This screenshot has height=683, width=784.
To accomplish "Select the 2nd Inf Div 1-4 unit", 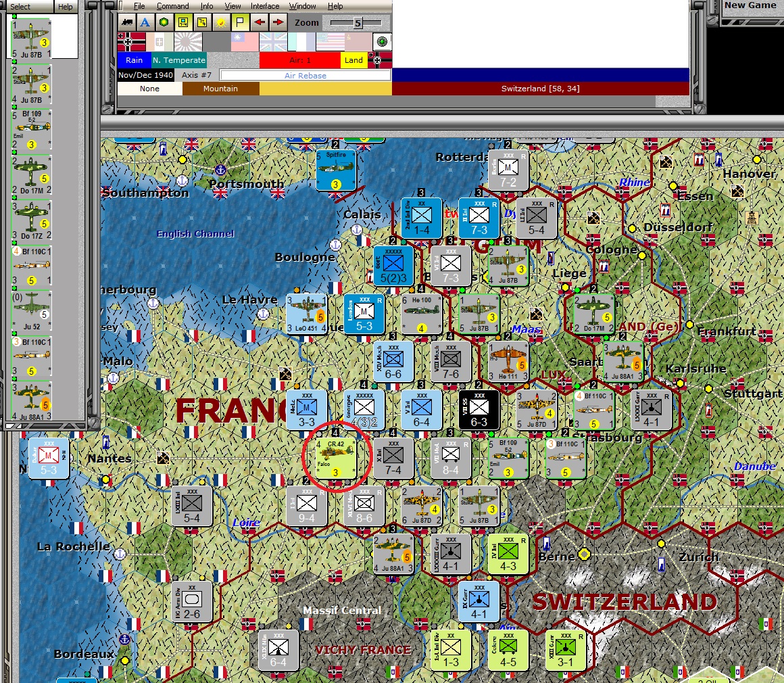I will (422, 218).
